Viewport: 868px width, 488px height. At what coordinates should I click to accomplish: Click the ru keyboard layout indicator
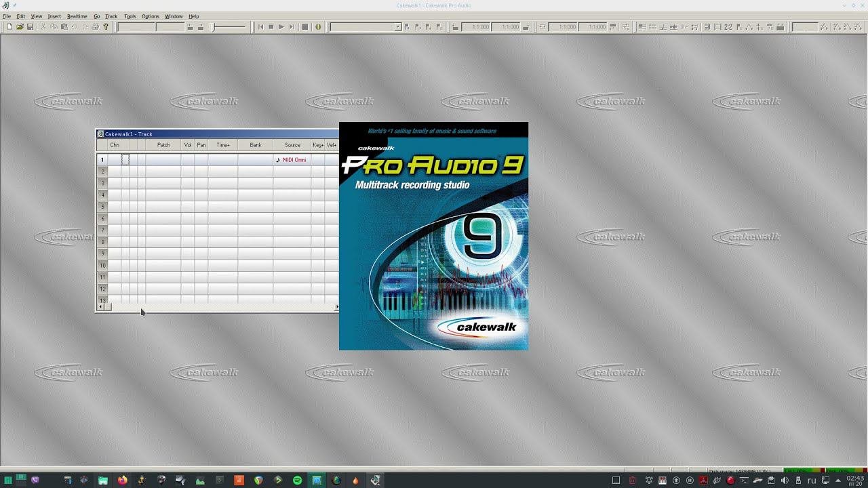coord(812,481)
